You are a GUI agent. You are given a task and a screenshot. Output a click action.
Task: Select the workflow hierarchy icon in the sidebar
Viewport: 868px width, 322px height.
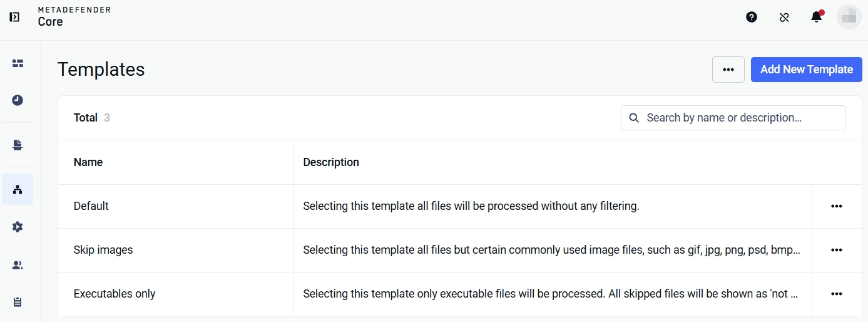pos(18,189)
